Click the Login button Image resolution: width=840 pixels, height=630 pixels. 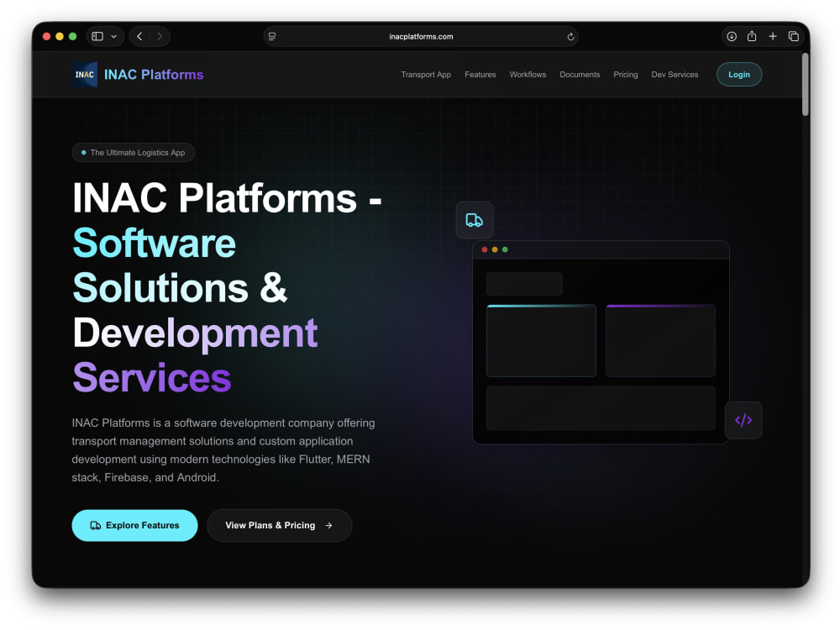pyautogui.click(x=738, y=75)
